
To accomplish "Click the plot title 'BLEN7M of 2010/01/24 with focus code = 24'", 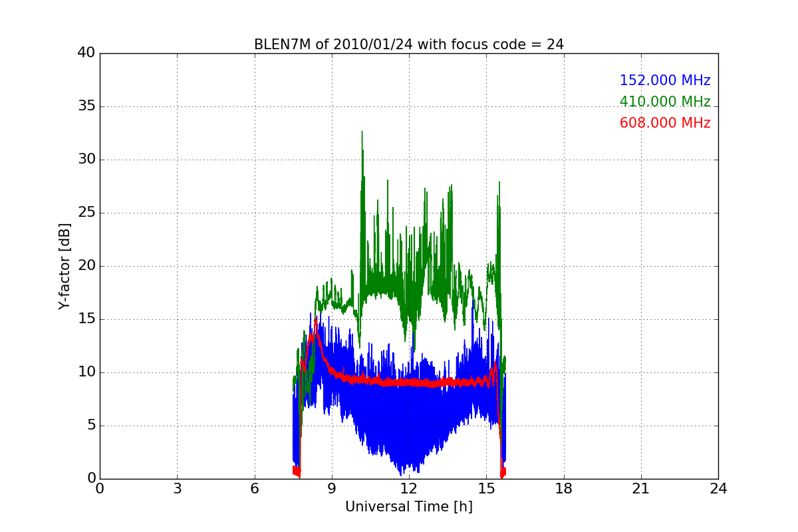I will pos(408,45).
